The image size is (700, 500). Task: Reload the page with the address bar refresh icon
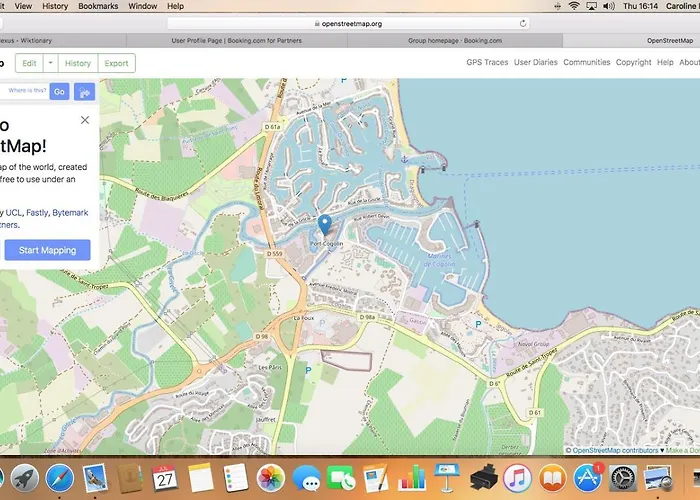523,24
